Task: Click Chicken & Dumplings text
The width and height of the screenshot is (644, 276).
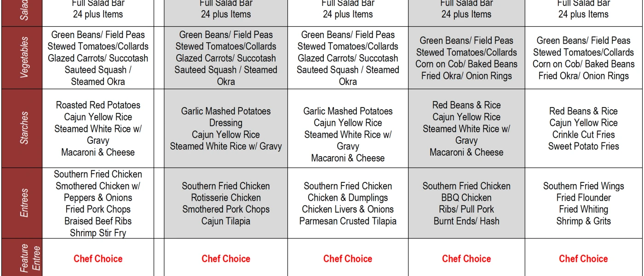Action: (348, 198)
